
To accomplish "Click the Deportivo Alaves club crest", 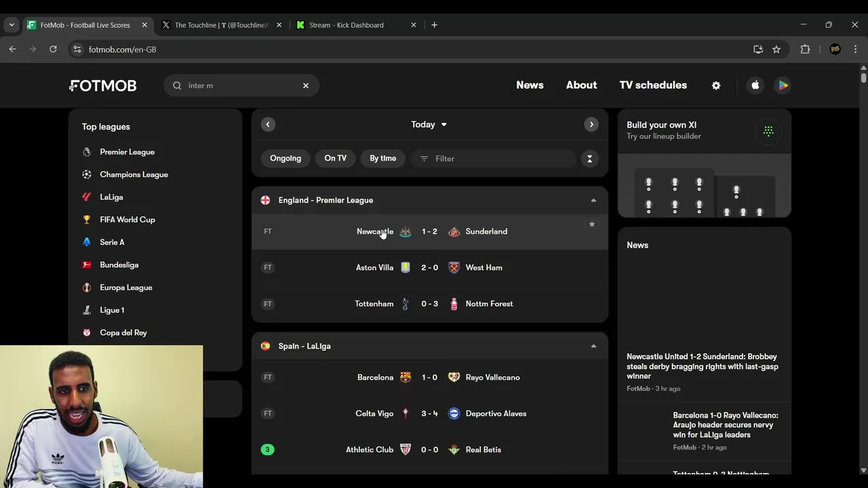I will (454, 413).
